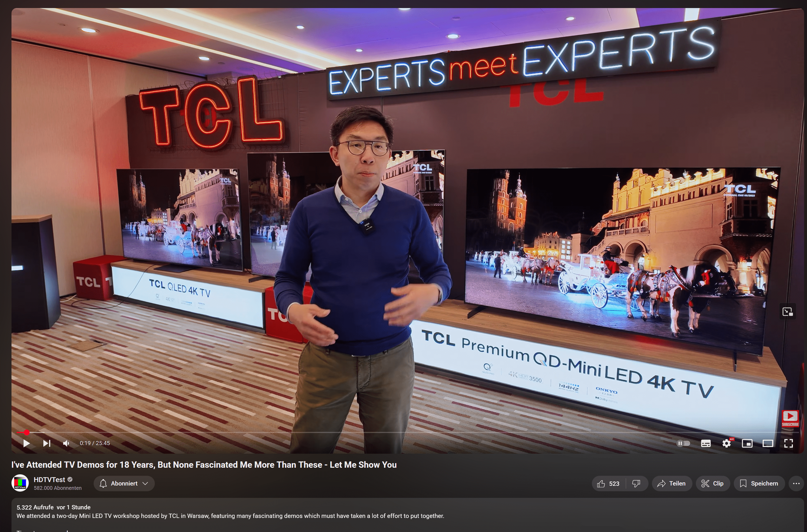807x532 pixels.
Task: Click the 0:19 / 25:45 time display
Action: (x=95, y=443)
